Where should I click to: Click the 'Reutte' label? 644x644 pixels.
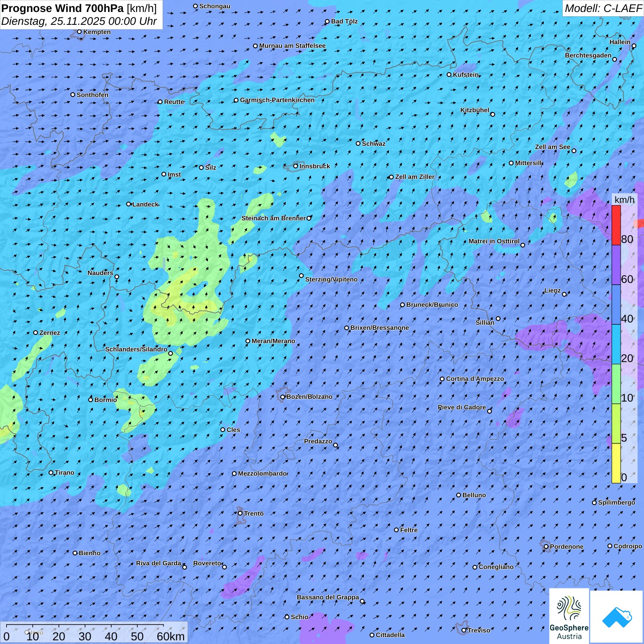point(174,102)
